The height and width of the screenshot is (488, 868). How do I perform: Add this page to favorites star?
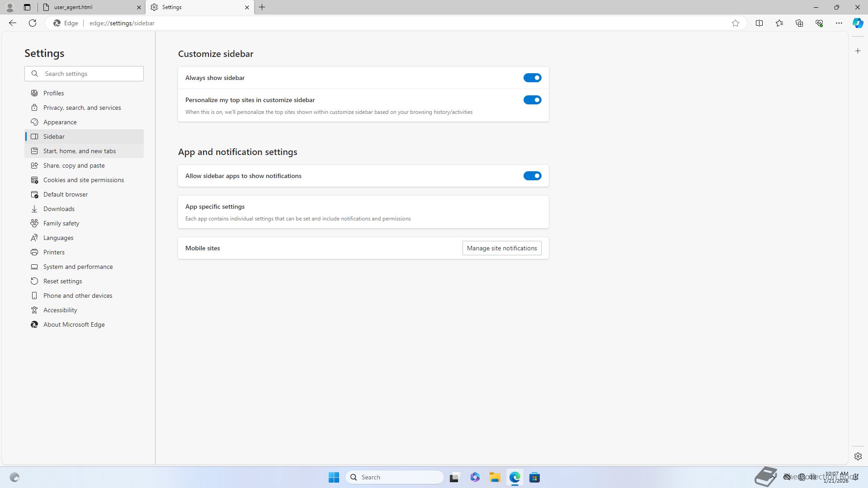coord(736,23)
